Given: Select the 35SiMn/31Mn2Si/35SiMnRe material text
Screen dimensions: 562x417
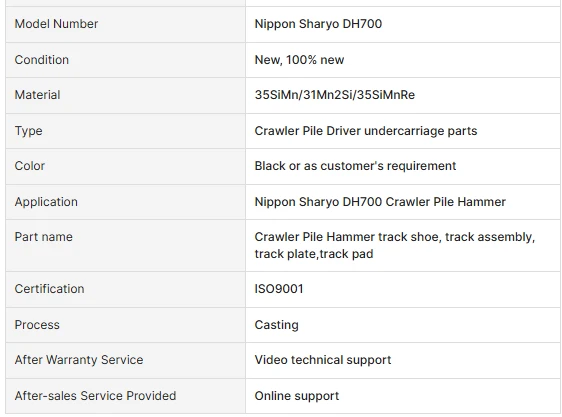Looking at the screenshot, I should [334, 95].
